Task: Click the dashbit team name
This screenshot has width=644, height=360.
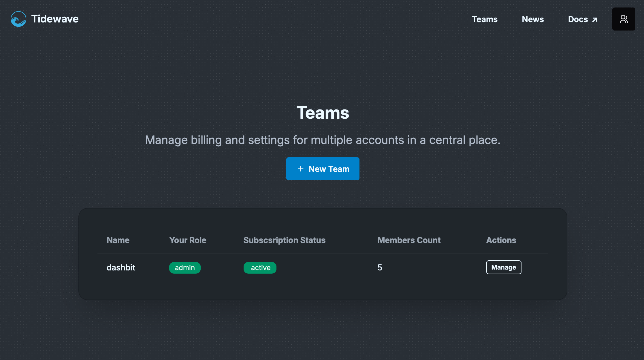Action: [121, 268]
